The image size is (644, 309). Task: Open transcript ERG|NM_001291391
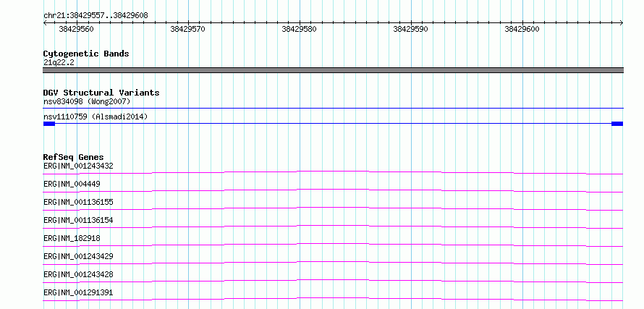78,292
